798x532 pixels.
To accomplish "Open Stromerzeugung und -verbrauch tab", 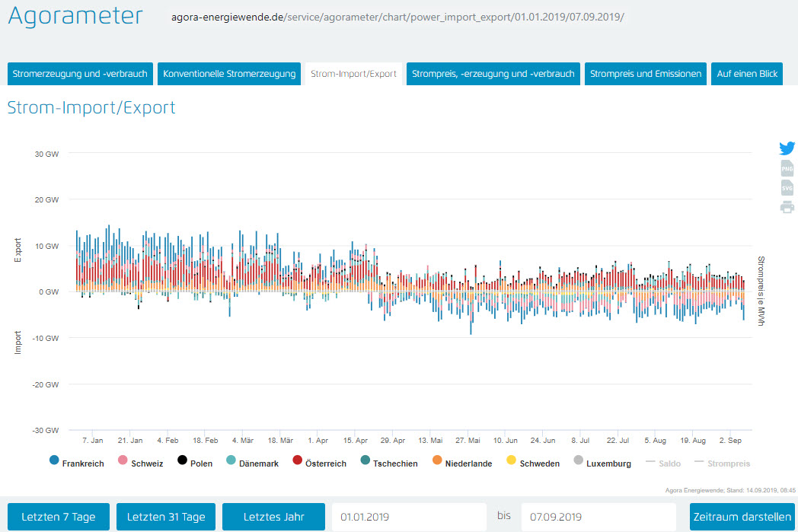I will pyautogui.click(x=80, y=74).
